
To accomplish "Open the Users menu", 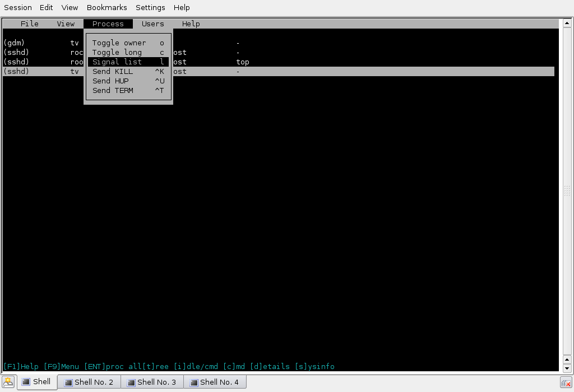I will [152, 24].
